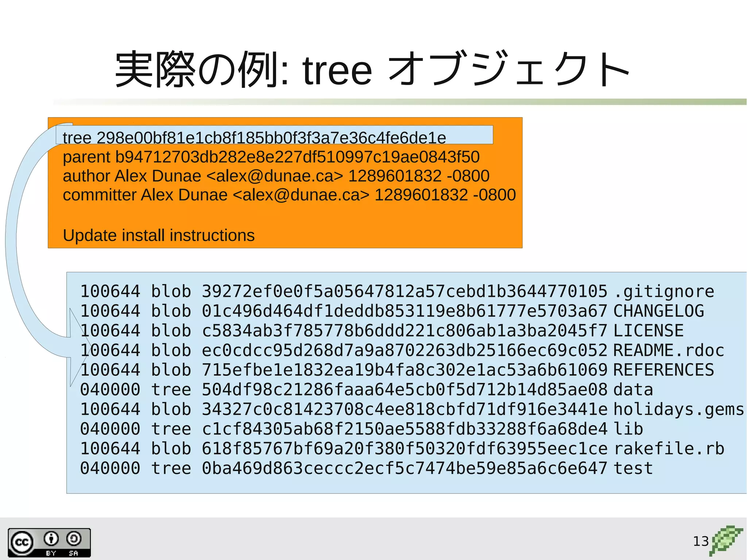747x560 pixels.
Task: Click the test tree row
Action: tap(367, 468)
